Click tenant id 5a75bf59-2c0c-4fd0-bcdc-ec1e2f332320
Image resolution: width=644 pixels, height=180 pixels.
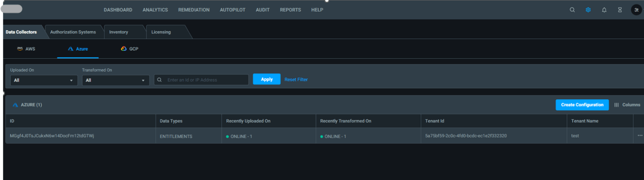466,136
